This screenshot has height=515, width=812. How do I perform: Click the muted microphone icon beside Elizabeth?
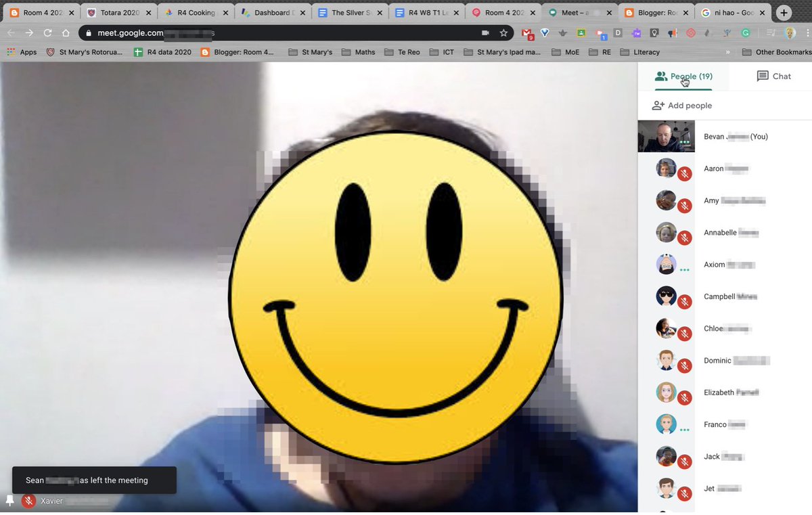(x=685, y=398)
